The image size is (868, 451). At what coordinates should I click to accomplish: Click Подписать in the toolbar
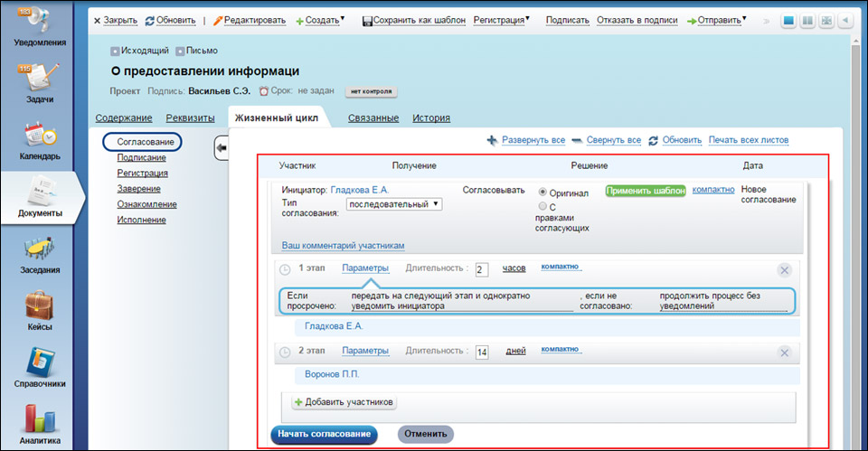[568, 21]
